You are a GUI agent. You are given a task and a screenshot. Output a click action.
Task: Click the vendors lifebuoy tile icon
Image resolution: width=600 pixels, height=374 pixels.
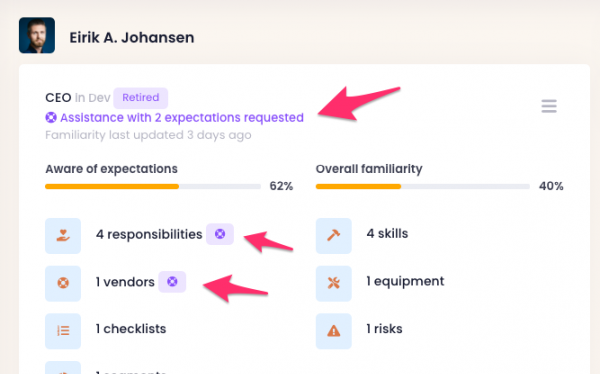point(63,283)
